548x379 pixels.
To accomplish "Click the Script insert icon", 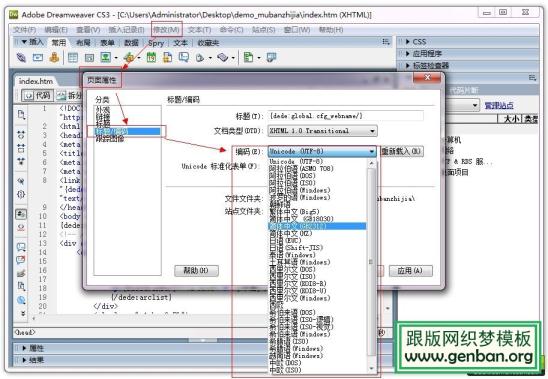I will (x=222, y=57).
